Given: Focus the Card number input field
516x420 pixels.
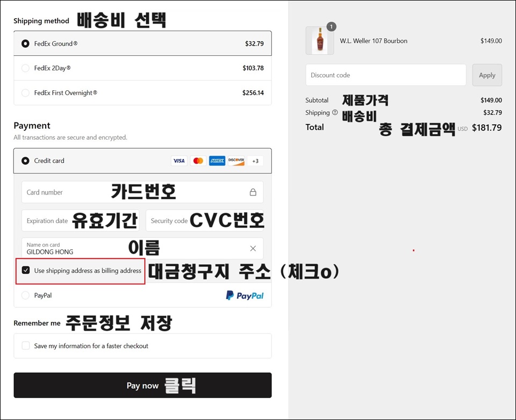Looking at the screenshot, I should 142,192.
